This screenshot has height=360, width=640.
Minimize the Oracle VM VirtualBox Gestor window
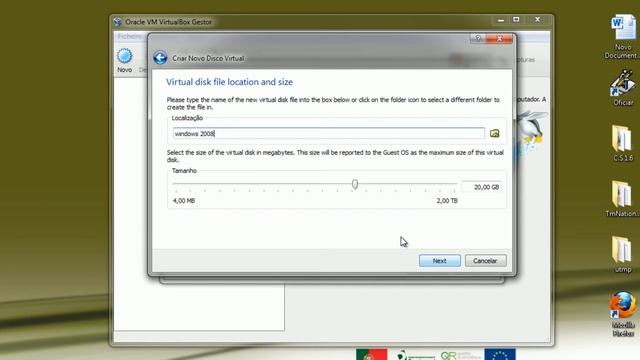tap(501, 20)
